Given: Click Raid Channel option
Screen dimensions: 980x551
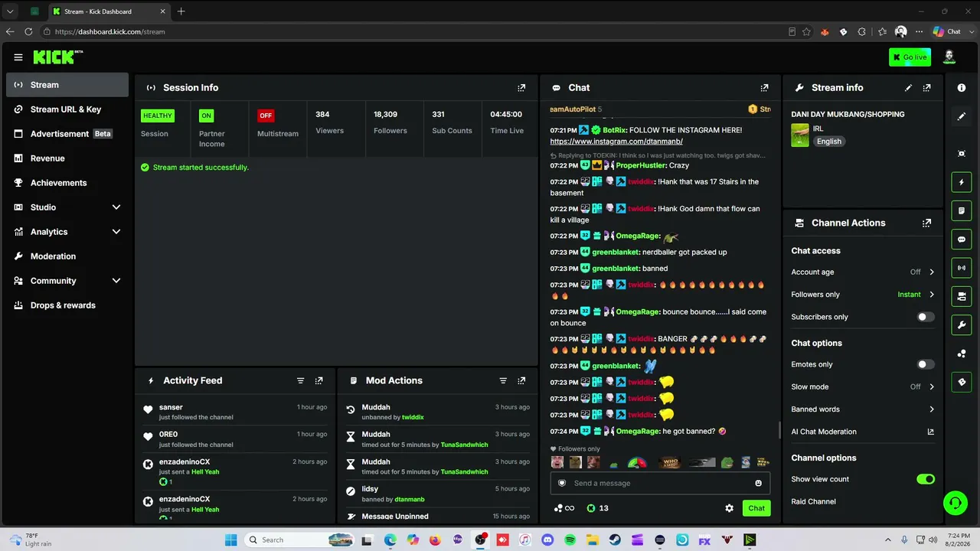Looking at the screenshot, I should point(813,502).
